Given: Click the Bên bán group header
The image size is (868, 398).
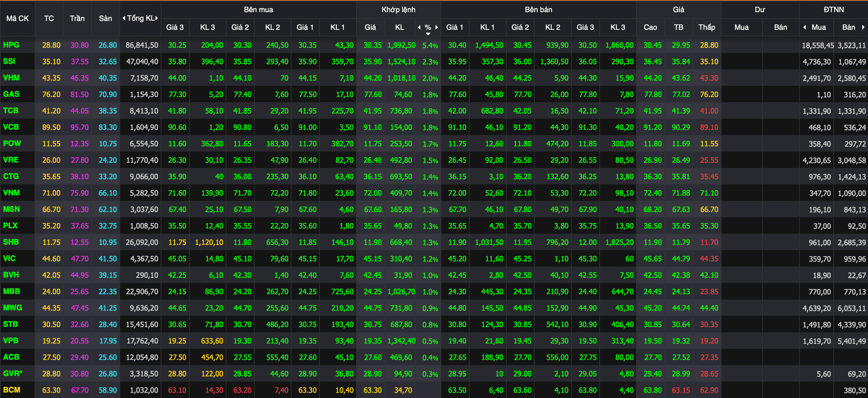Looking at the screenshot, I should (539, 9).
